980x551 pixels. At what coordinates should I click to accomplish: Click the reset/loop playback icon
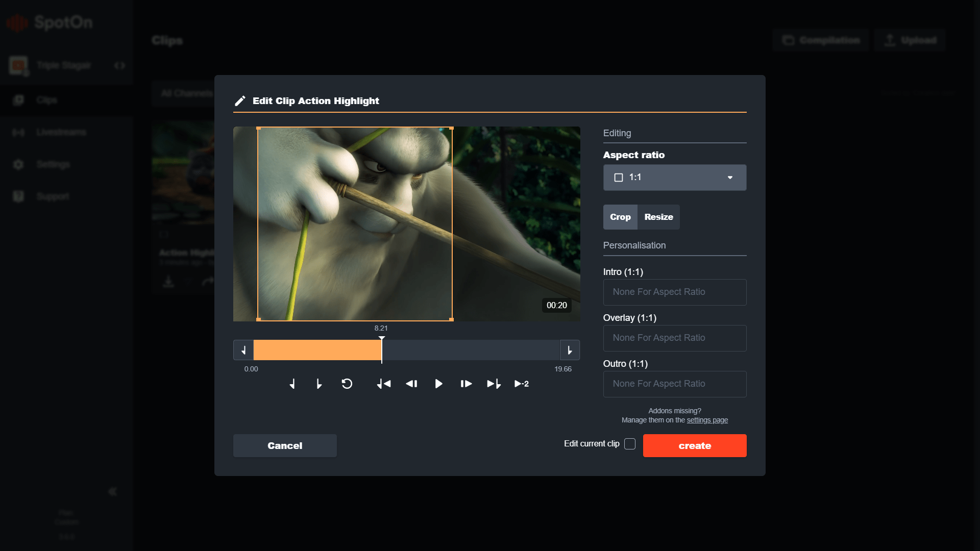(x=347, y=384)
